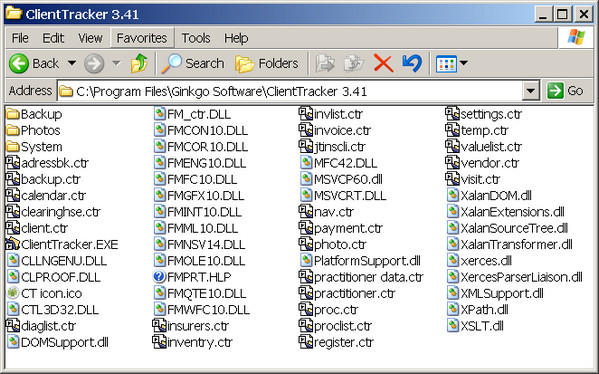Select the diaglist.ctr file
Image resolution: width=599 pixels, height=374 pixels.
pyautogui.click(x=41, y=326)
